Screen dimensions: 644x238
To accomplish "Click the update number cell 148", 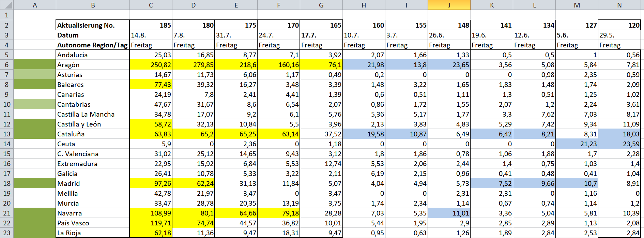I will pyautogui.click(x=449, y=25).
